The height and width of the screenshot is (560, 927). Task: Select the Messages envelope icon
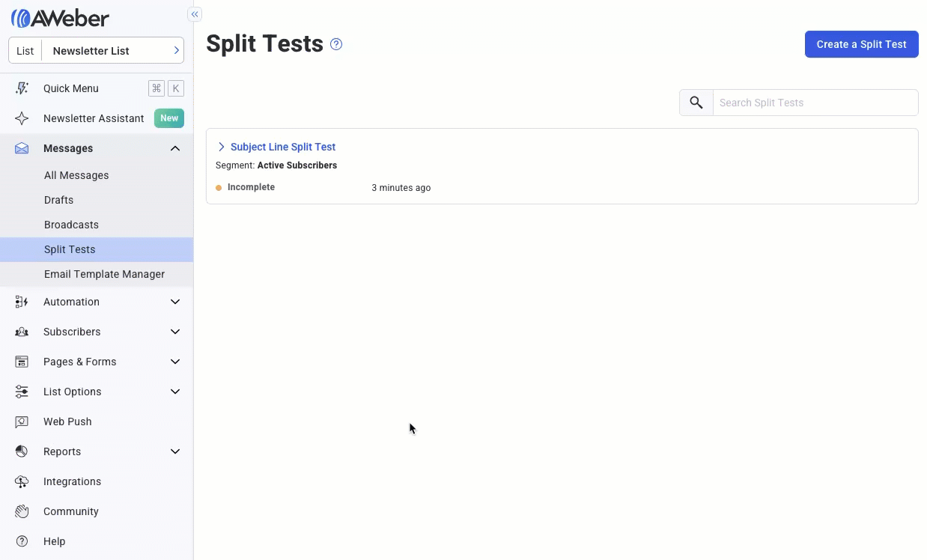click(21, 148)
